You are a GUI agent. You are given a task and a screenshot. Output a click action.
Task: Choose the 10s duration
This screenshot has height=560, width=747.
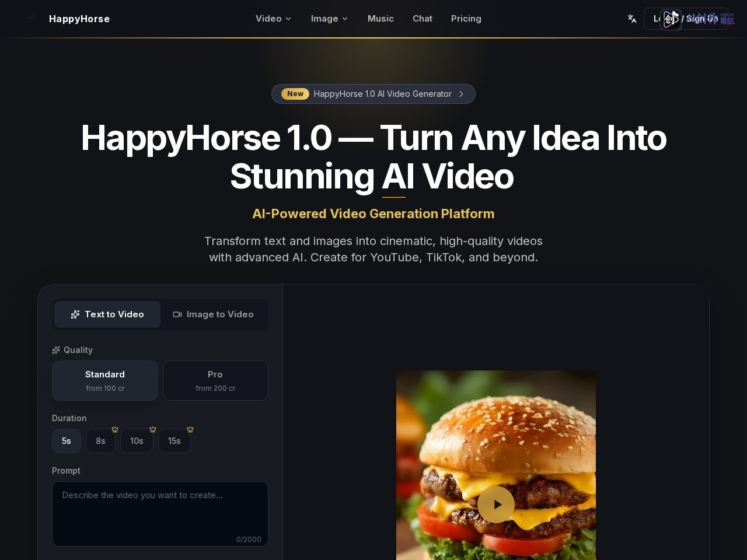point(137,441)
